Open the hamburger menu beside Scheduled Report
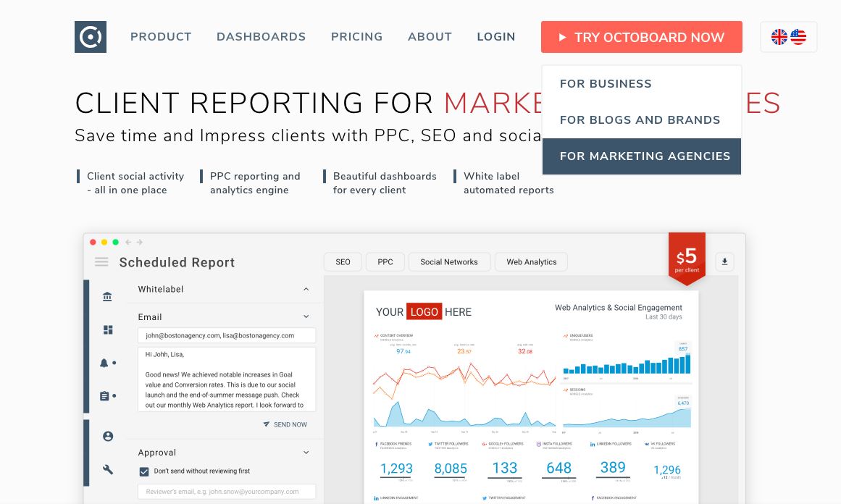This screenshot has height=504, width=841. [101, 261]
